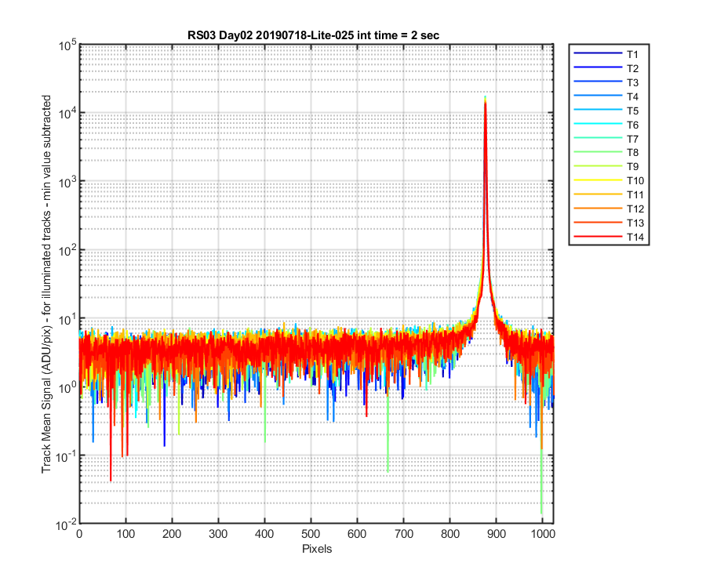Screen dimensions: 706x588
Task: Click the x-axis tick label 100
Action: (x=126, y=534)
